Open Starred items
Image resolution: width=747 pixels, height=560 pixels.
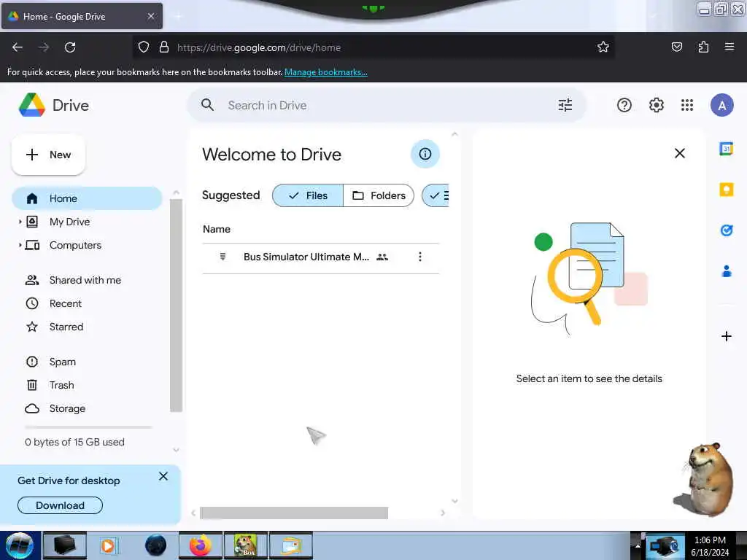66,327
